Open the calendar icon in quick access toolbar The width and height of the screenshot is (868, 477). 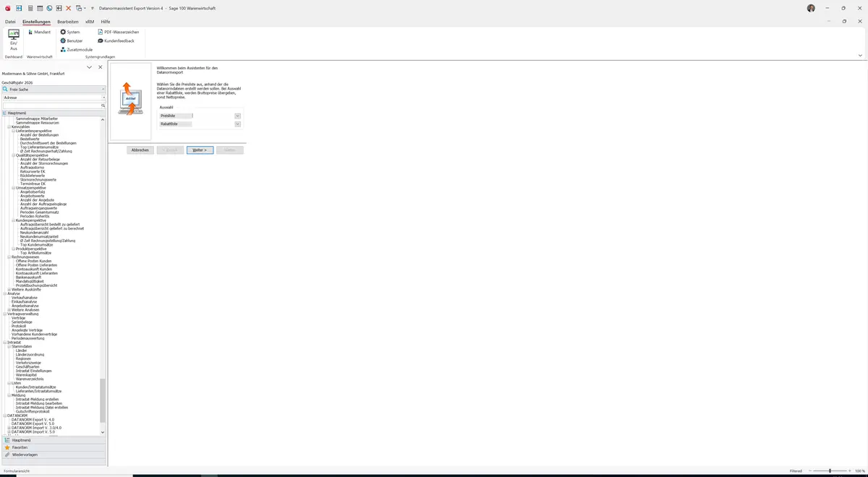pyautogui.click(x=40, y=8)
